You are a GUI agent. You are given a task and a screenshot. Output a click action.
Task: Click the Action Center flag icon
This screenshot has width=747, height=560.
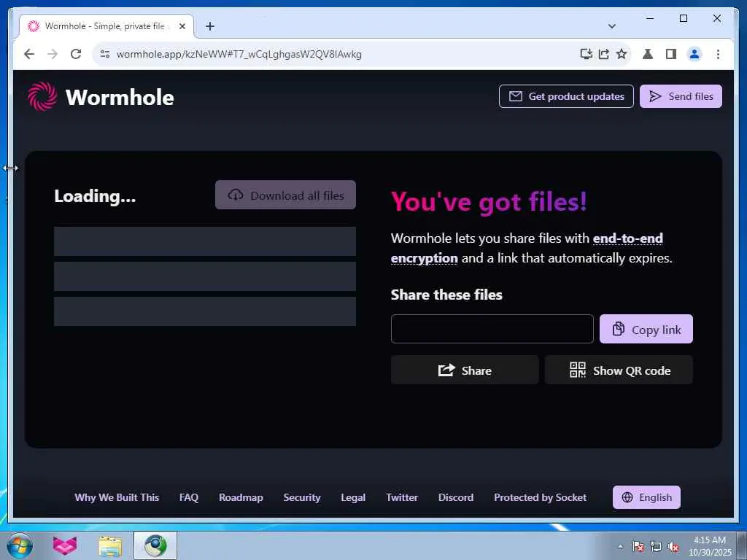(x=638, y=546)
